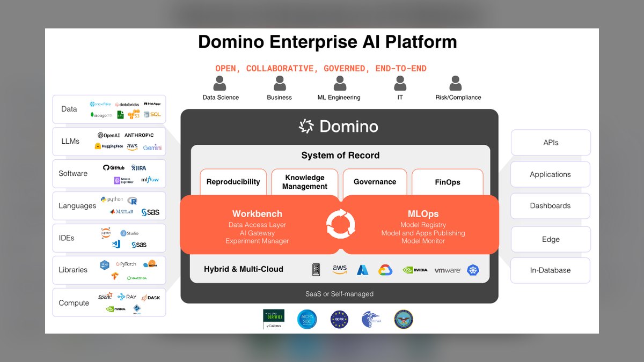The width and height of the screenshot is (644, 362).
Task: Click the Amazon SageMaker logo
Action: [124, 181]
